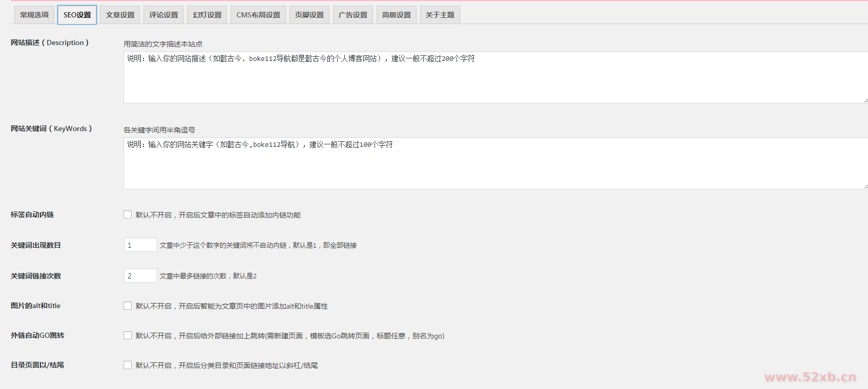
Task: Grab the KeyWords textarea resize handle
Action: click(865, 186)
